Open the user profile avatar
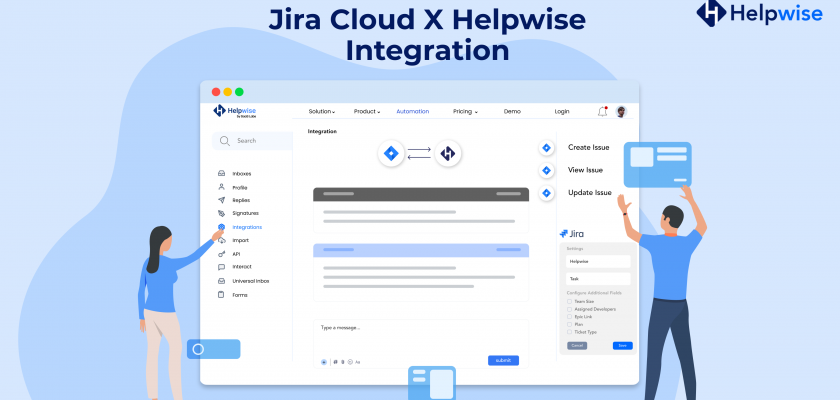This screenshot has height=400, width=840. click(x=621, y=112)
